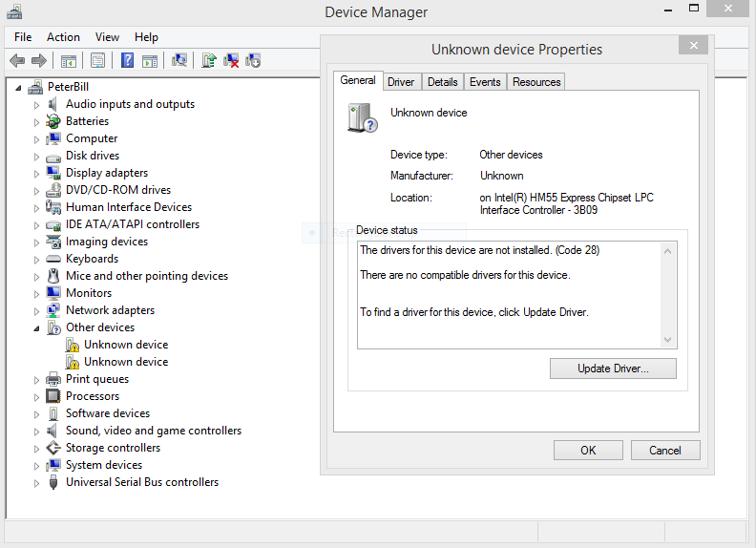756x548 pixels.
Task: Expand Universal Serial Bus controllers
Action: click(x=37, y=483)
